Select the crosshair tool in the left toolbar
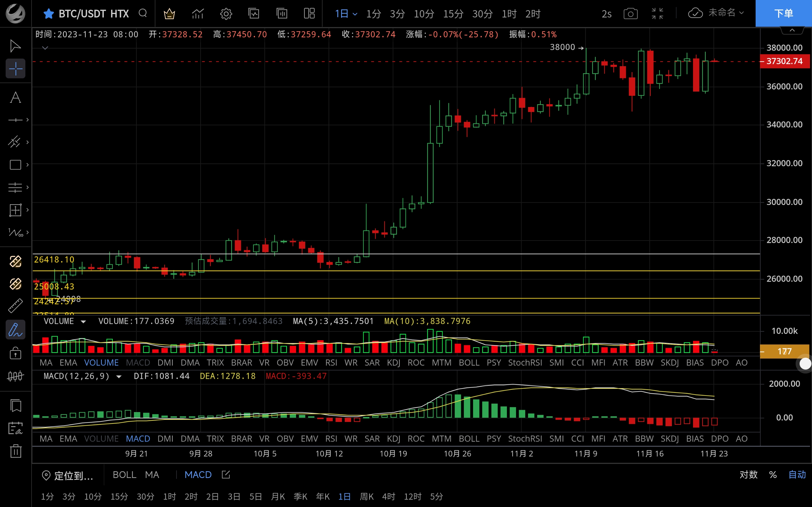Viewport: 812px width, 507px height. point(15,68)
